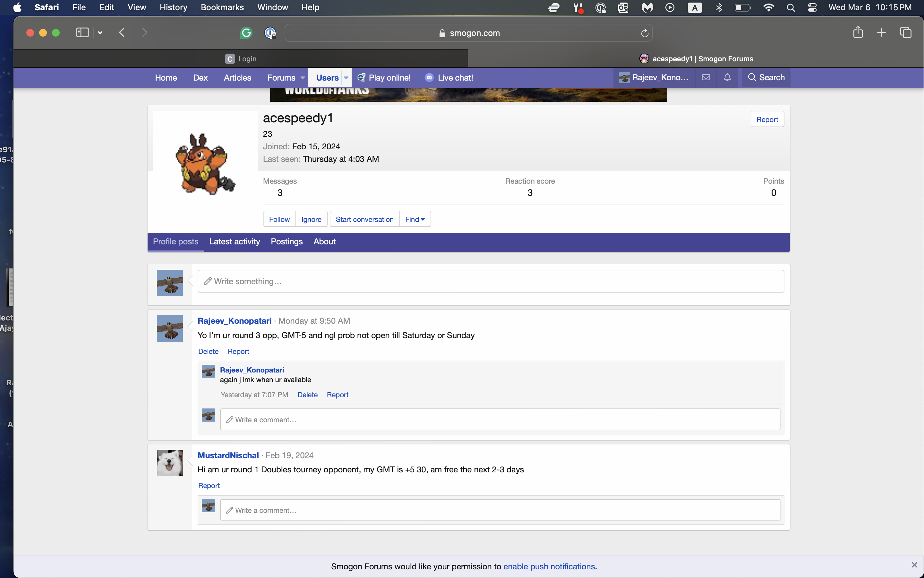924x578 pixels.
Task: Go back with the Safari back arrow
Action: pyautogui.click(x=122, y=33)
